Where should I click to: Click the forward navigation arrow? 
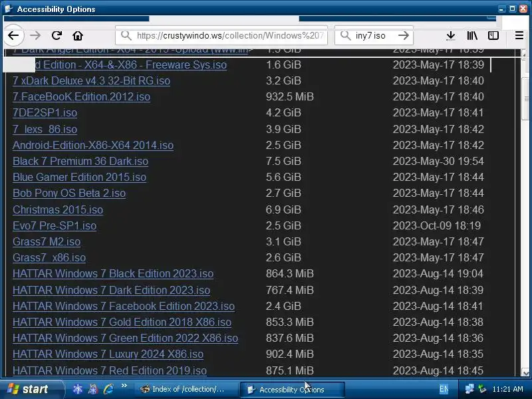pos(35,35)
